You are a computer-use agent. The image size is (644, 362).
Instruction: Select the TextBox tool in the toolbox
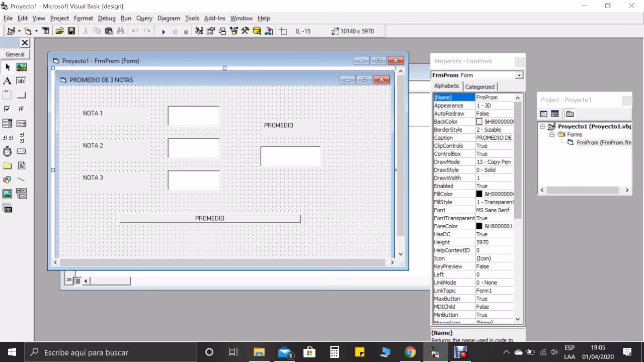21,81
